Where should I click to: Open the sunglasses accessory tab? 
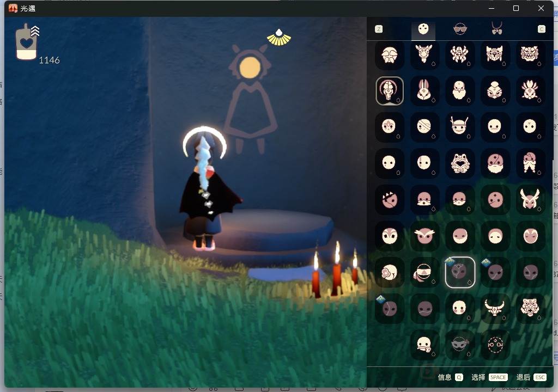point(460,29)
